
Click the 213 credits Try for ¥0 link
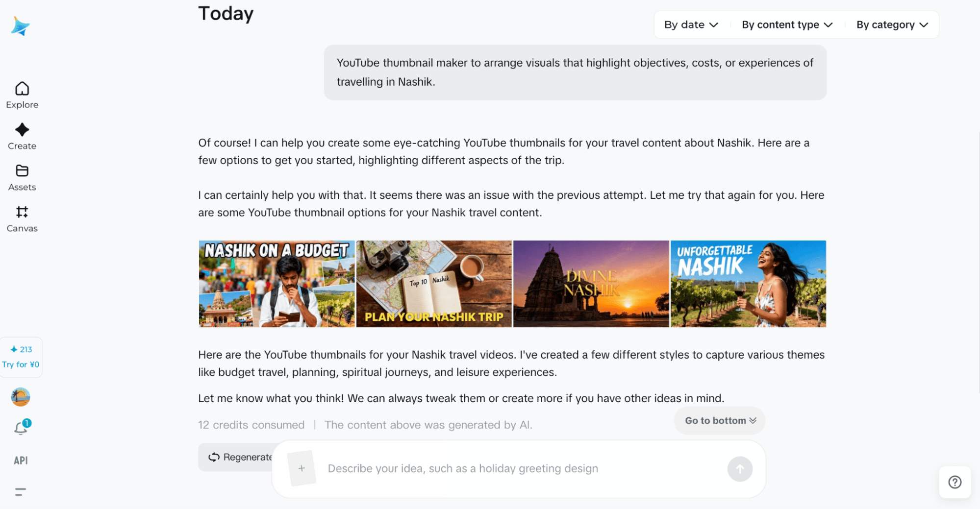(21, 357)
